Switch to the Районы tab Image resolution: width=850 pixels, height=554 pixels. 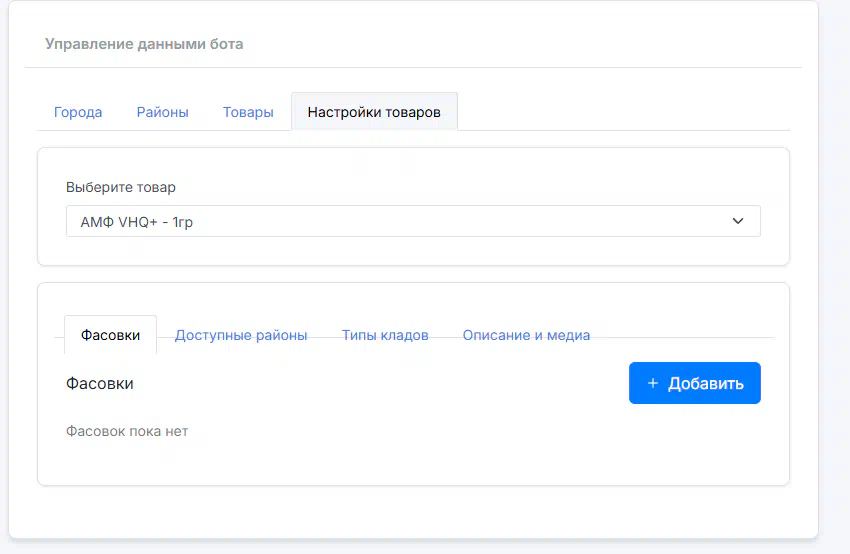coord(162,112)
